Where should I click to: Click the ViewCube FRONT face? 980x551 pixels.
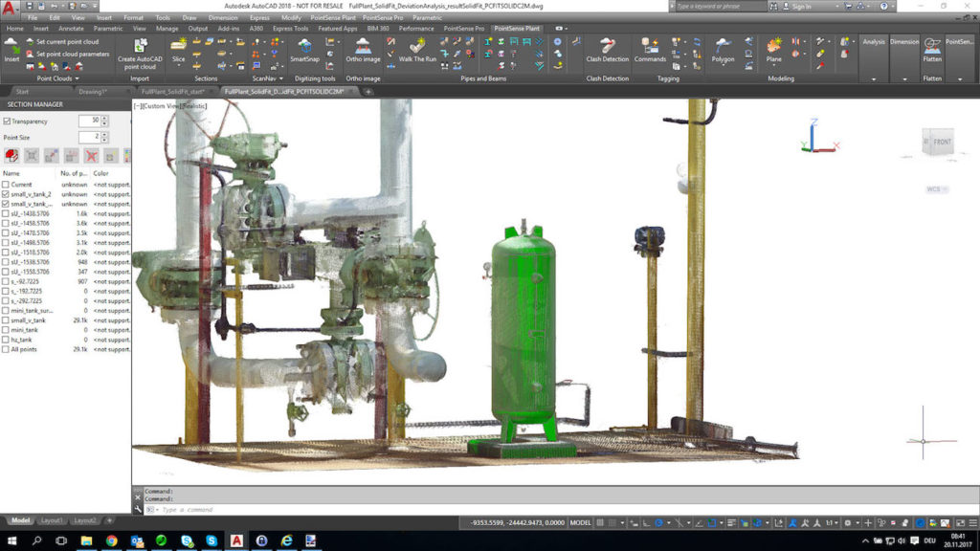(x=941, y=143)
